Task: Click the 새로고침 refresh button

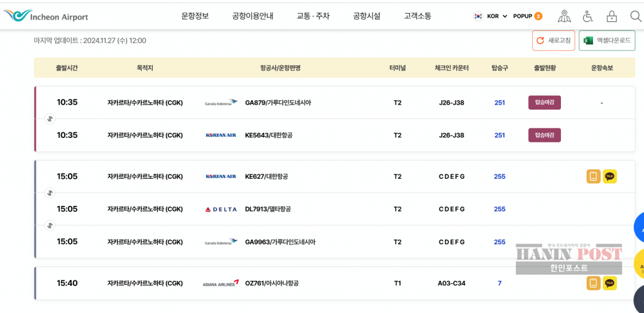Action: (553, 40)
